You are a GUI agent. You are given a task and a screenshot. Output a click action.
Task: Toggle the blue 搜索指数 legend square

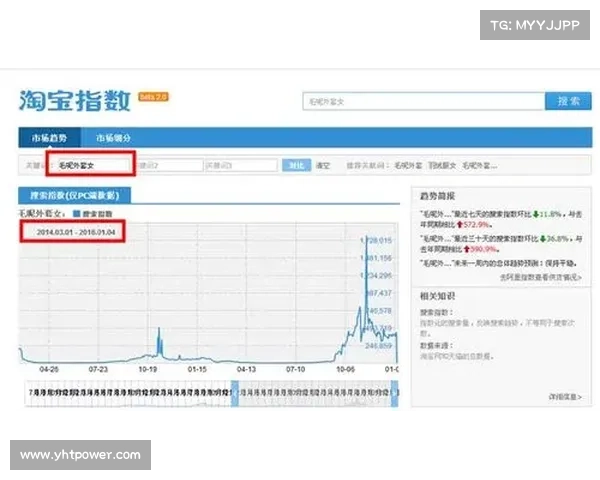(77, 214)
